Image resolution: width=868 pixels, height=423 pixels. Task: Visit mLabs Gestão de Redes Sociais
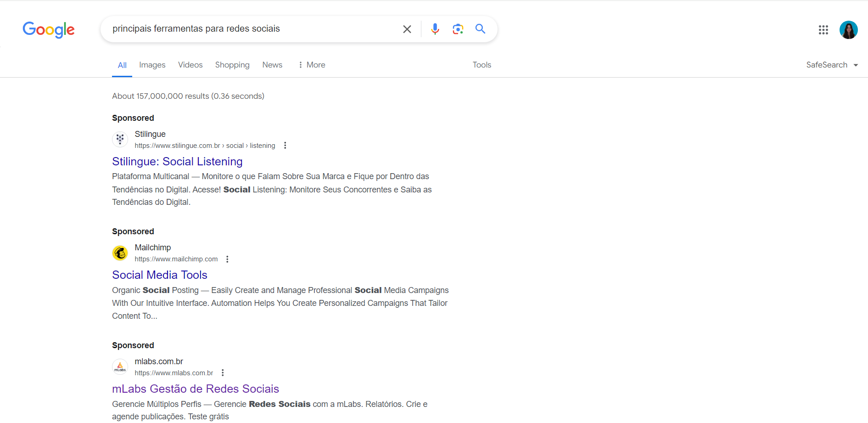196,389
